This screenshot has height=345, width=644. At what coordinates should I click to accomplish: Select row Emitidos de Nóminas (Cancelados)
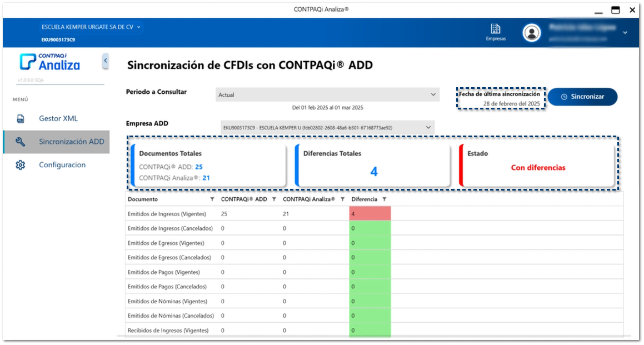[x=374, y=316]
